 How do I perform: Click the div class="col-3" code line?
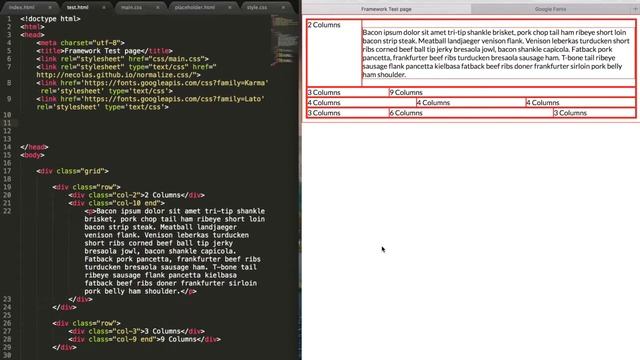(x=136, y=331)
